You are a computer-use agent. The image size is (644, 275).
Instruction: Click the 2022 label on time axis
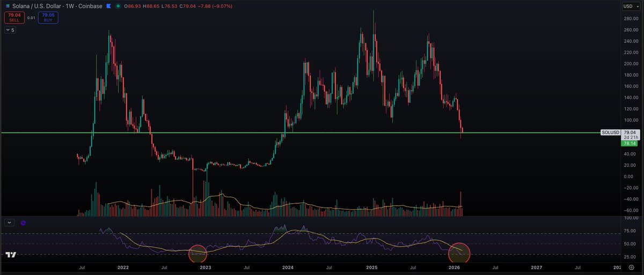pyautogui.click(x=123, y=266)
